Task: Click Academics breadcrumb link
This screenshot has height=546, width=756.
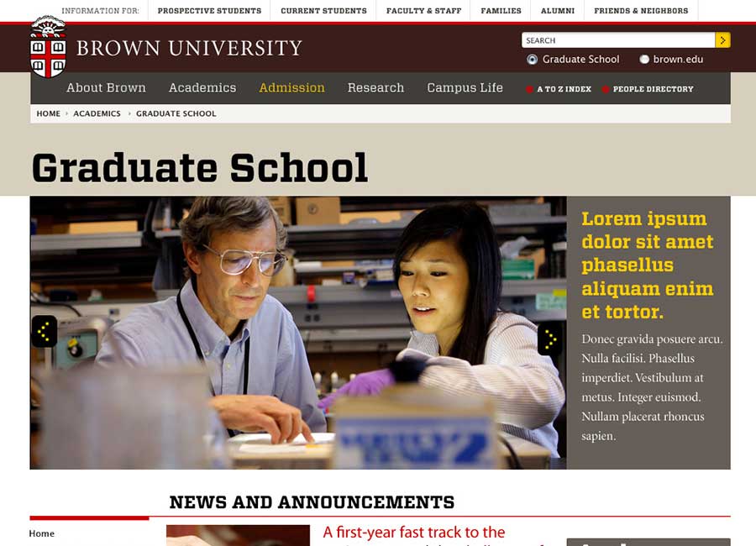Action: 97,114
